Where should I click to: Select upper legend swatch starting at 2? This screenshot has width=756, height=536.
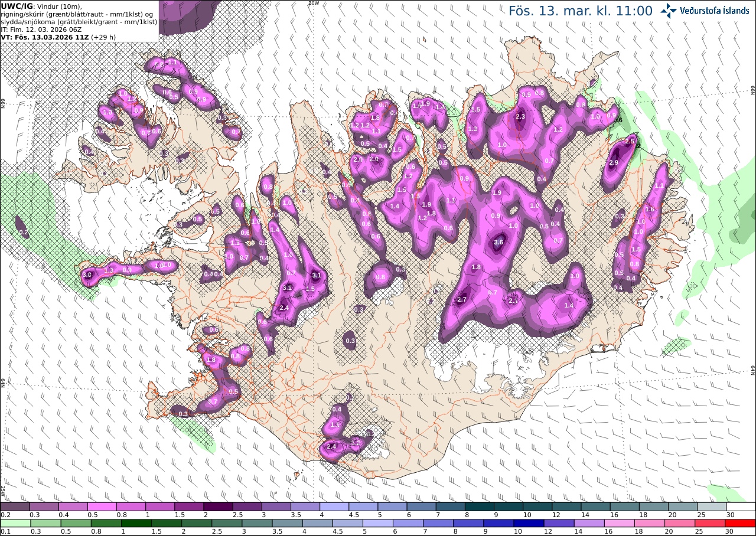coord(218,506)
